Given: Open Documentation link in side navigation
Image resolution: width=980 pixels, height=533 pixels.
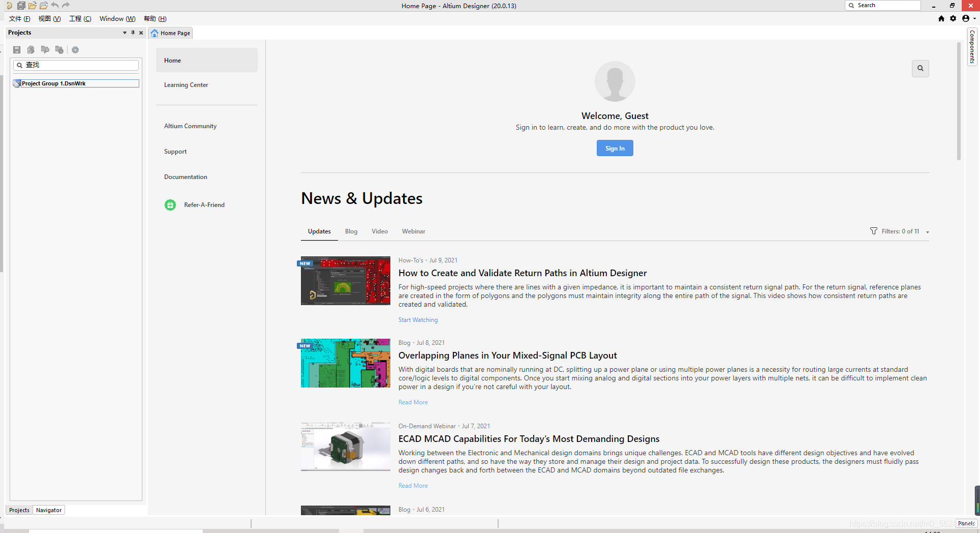Looking at the screenshot, I should (x=186, y=177).
